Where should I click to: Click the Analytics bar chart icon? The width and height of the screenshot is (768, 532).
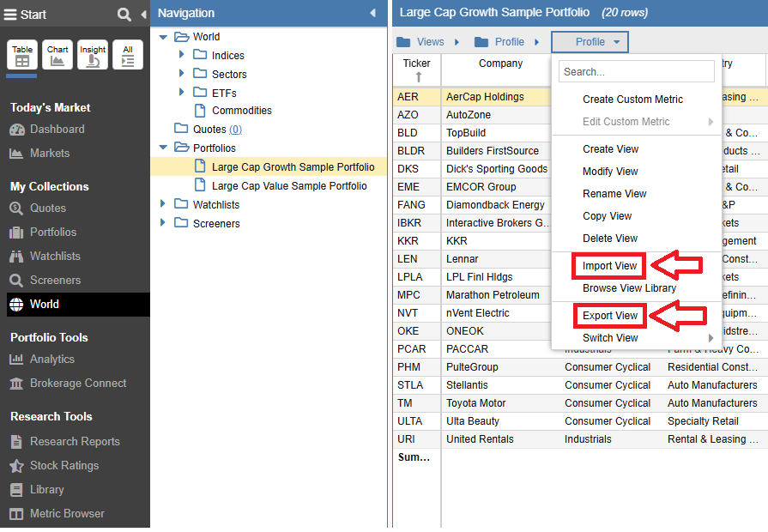coord(16,360)
